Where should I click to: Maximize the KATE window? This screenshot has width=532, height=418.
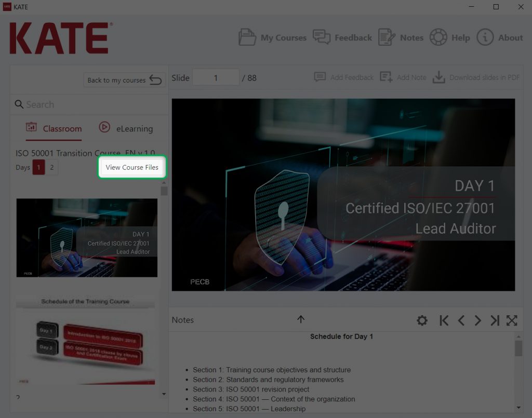[x=496, y=7]
